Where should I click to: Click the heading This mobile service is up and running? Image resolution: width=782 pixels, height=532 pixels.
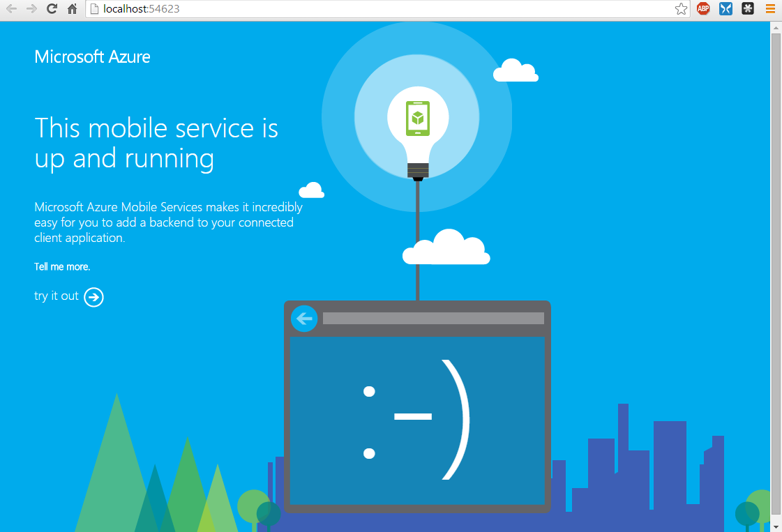[156, 144]
